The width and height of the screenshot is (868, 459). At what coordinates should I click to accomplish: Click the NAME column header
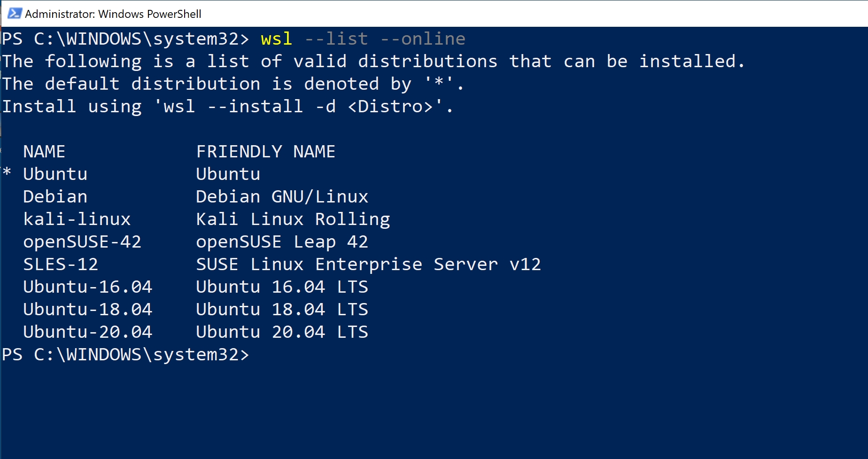click(44, 152)
